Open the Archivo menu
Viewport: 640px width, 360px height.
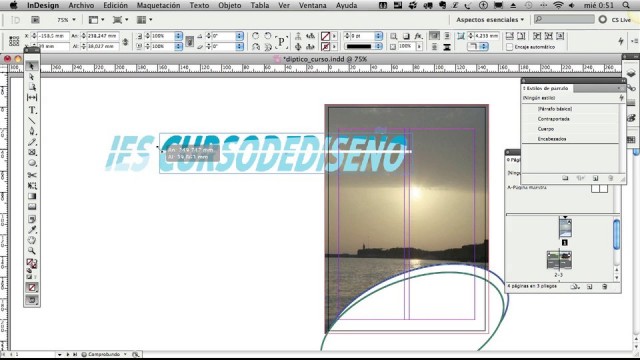pyautogui.click(x=81, y=5)
